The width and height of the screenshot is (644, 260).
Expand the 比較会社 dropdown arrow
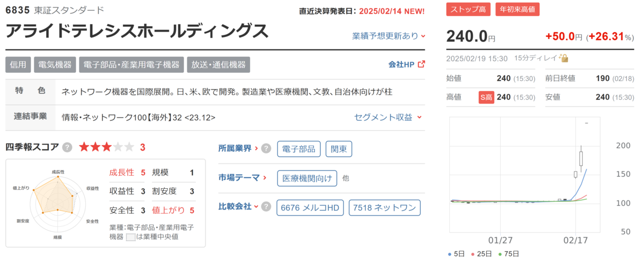point(256,206)
